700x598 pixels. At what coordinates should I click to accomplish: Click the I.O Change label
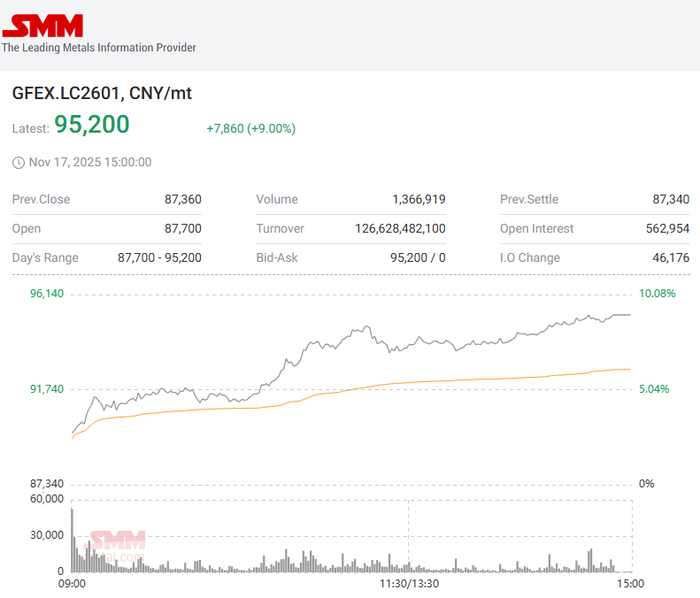[x=530, y=258]
